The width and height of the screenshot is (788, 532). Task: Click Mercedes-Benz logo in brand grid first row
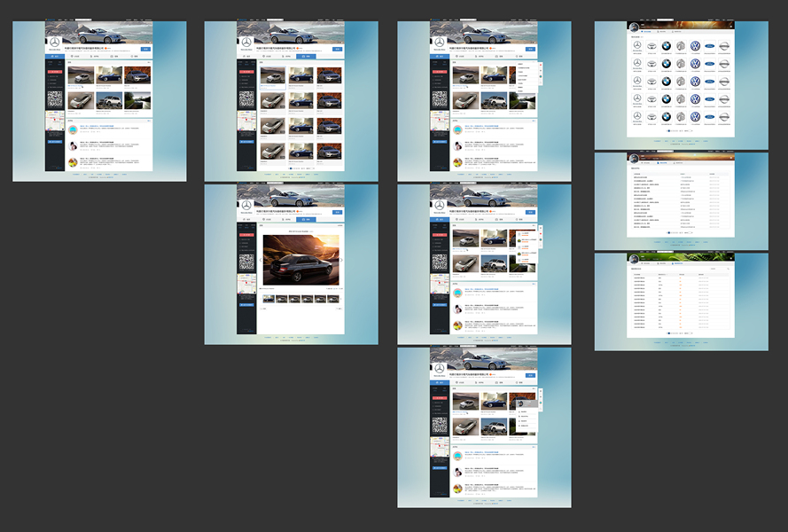(x=637, y=46)
